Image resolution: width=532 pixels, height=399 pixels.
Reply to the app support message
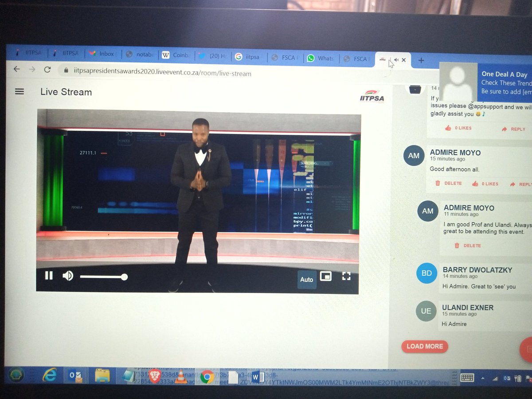(513, 129)
